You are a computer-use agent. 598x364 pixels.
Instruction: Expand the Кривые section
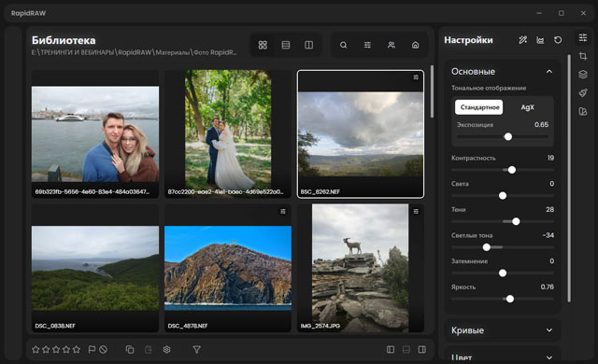[x=549, y=330]
